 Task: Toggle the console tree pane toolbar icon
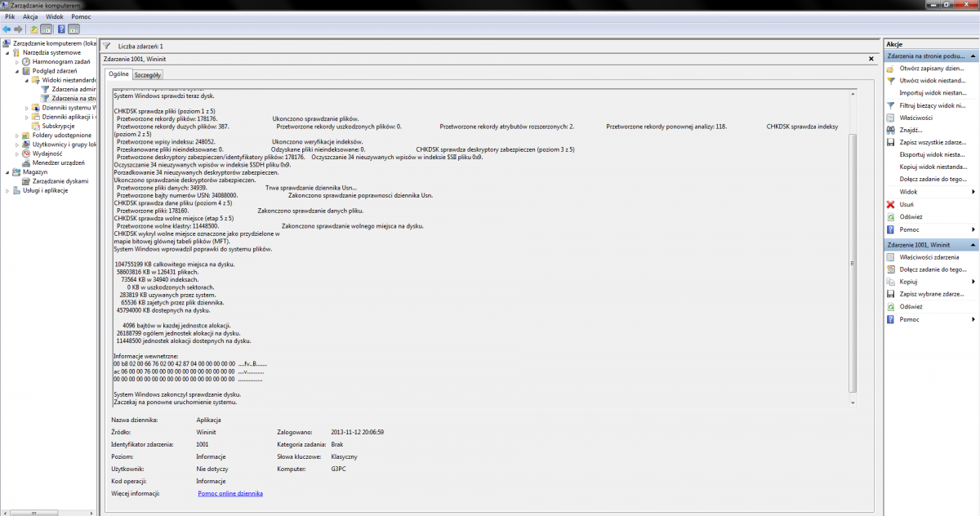click(47, 29)
